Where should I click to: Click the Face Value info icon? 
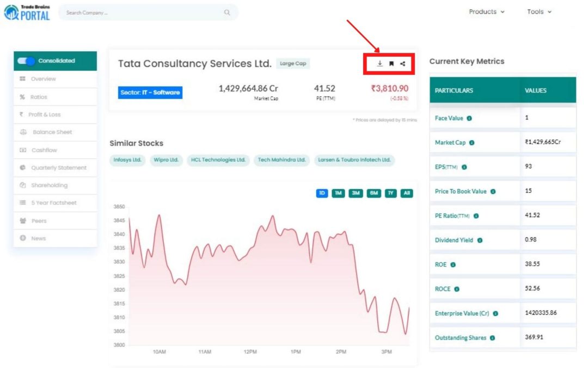tap(469, 118)
